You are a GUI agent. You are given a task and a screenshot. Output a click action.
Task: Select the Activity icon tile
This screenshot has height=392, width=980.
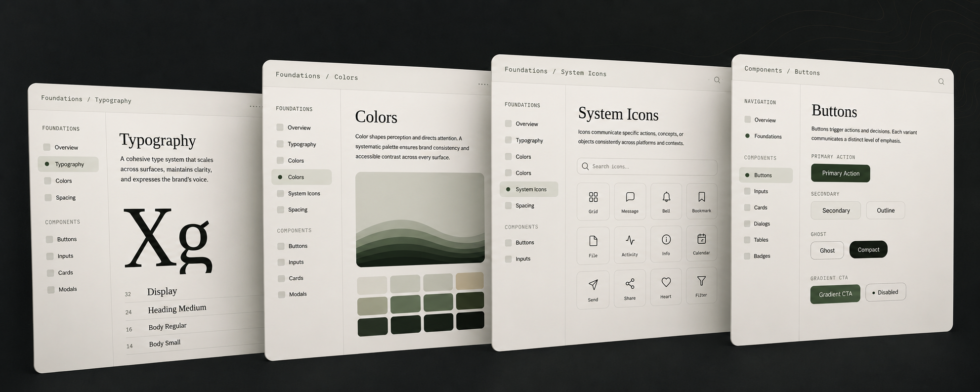630,244
